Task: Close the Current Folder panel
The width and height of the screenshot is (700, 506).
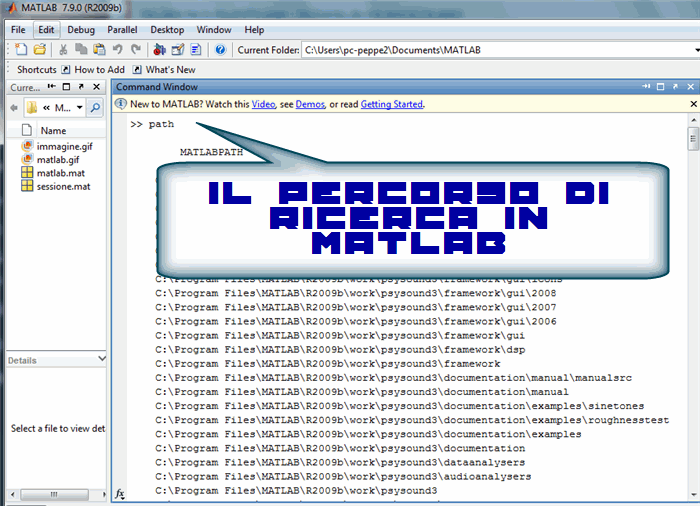Action: click(x=96, y=87)
